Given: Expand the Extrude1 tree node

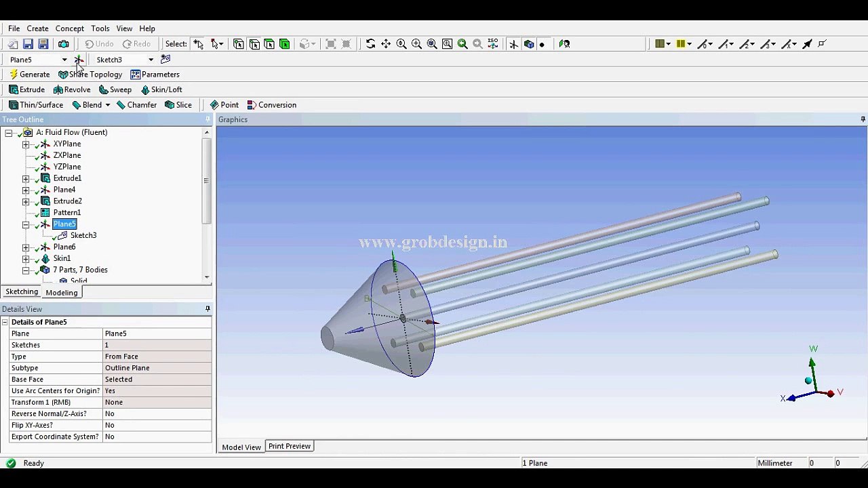Looking at the screenshot, I should click(26, 179).
